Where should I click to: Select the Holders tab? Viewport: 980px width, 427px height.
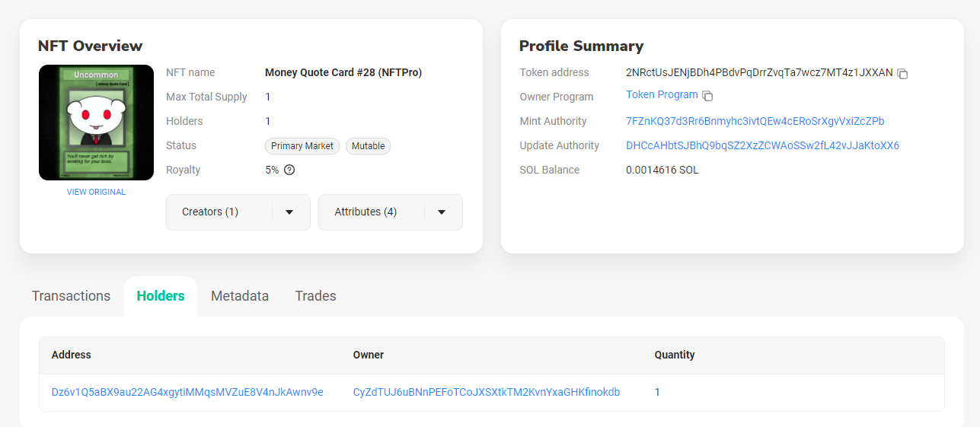coord(161,296)
